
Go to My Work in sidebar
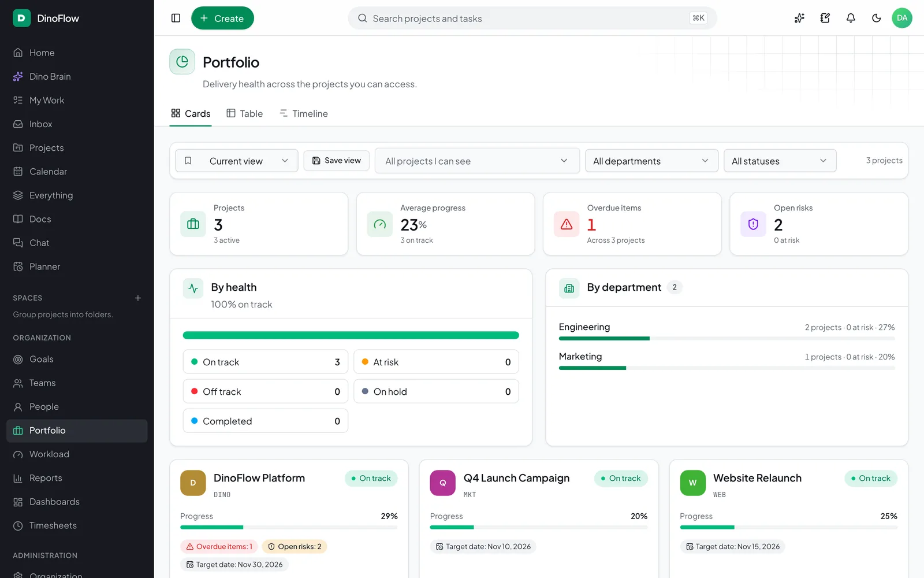pyautogui.click(x=77, y=100)
